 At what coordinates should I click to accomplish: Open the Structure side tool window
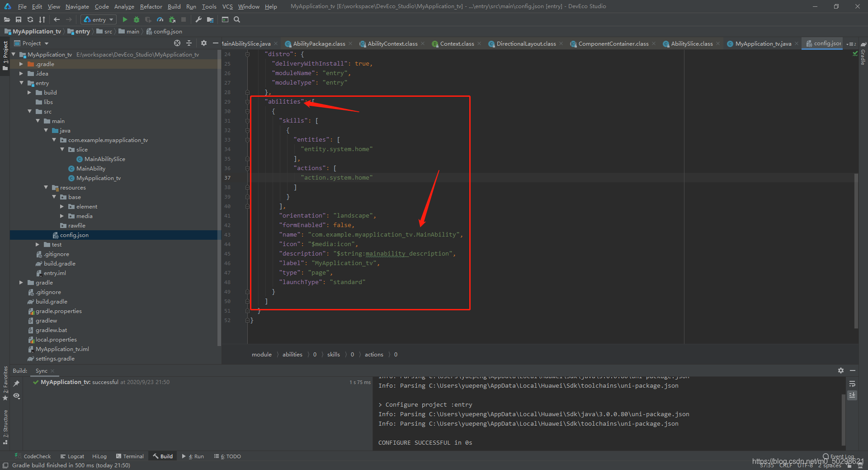point(5,427)
